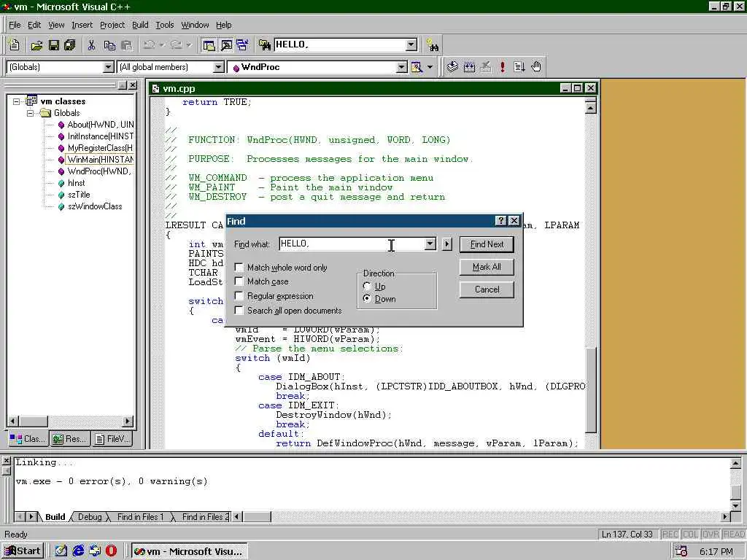Click the Copy icon in toolbar
This screenshot has width=747, height=560.
click(x=109, y=45)
